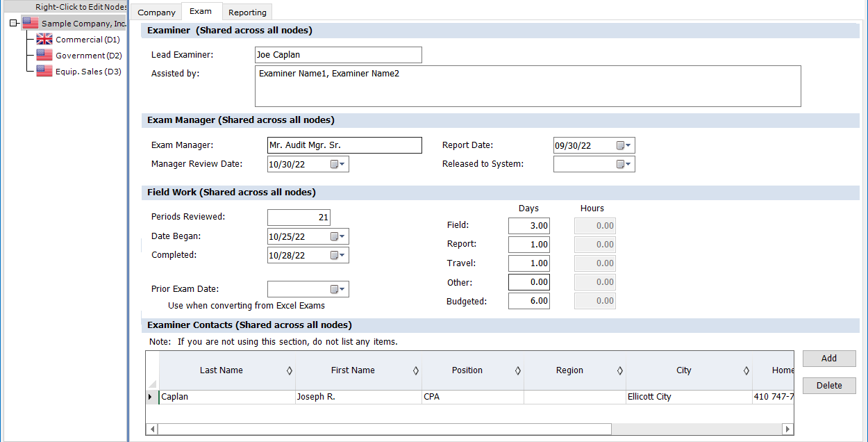Image resolution: width=868 pixels, height=442 pixels.
Task: Open the Date Began calendar picker
Action: coord(337,237)
